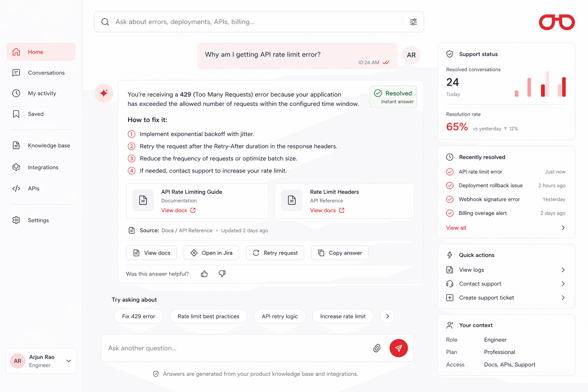Click the Quick actions lightning icon
Viewport: 588px width, 392px height.
[x=450, y=255]
